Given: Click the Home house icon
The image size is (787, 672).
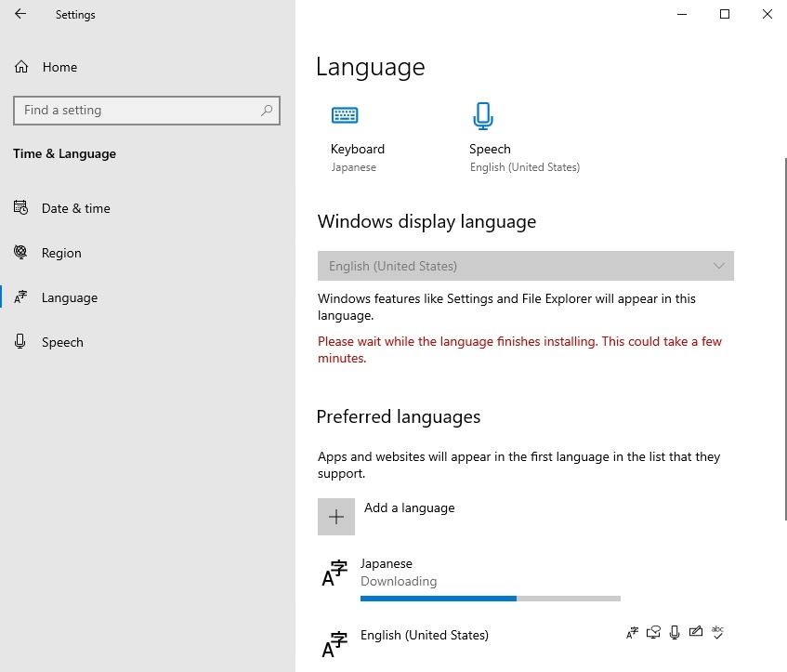Looking at the screenshot, I should tap(20, 67).
